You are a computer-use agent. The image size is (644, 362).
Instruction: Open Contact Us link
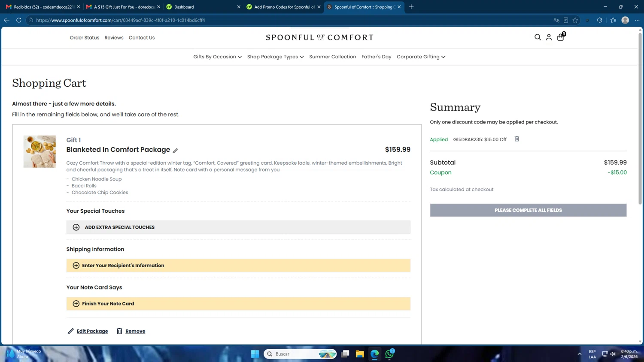pos(142,38)
